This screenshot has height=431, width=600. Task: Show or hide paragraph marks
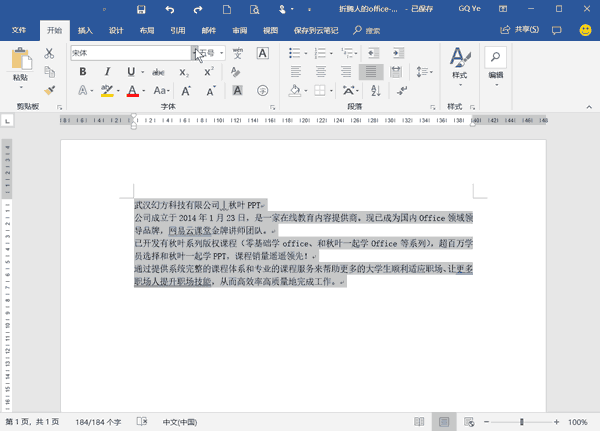401,91
